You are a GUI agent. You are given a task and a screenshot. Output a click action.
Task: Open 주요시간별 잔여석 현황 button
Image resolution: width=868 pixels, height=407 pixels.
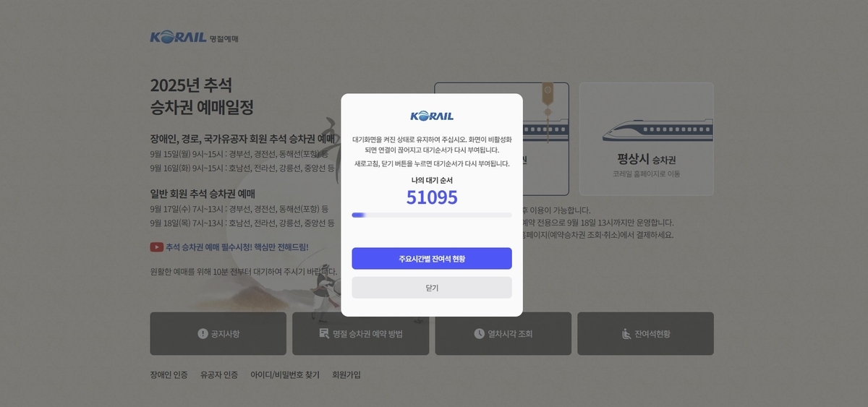[x=432, y=259]
